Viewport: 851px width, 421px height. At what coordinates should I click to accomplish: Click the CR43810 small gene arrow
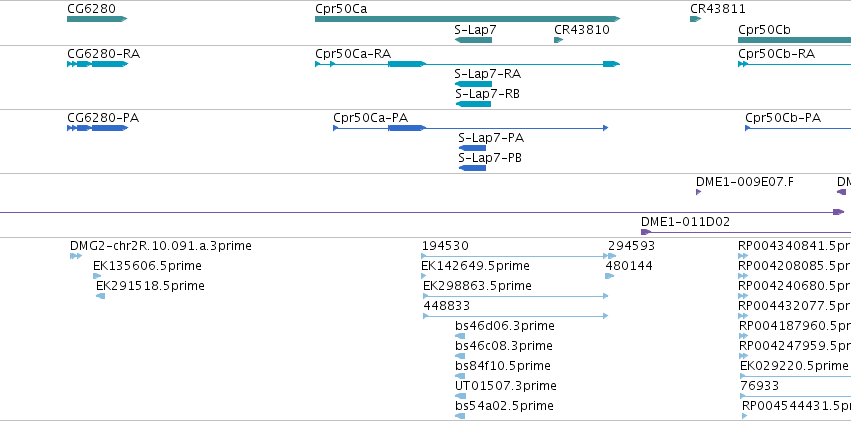click(558, 40)
